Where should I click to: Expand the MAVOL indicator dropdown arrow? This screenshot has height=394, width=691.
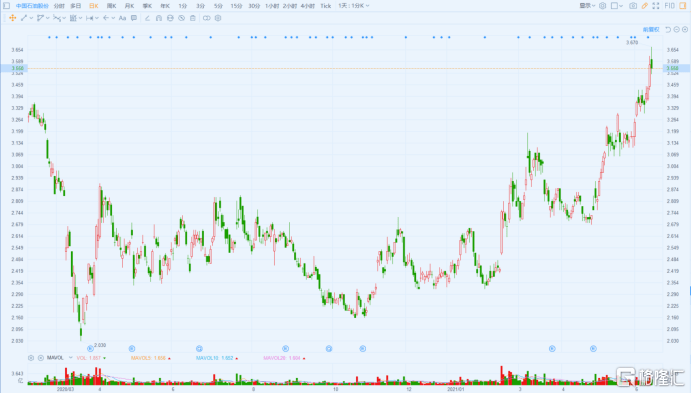71,358
